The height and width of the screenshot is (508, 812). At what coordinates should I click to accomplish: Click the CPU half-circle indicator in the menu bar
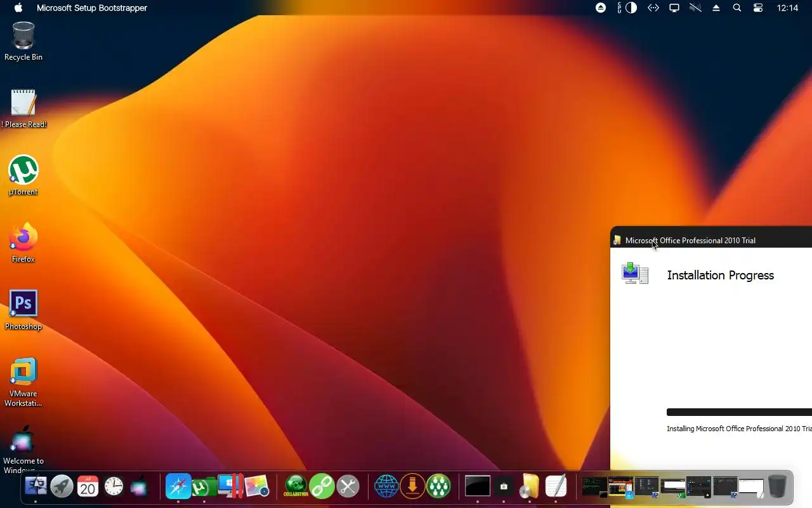631,8
